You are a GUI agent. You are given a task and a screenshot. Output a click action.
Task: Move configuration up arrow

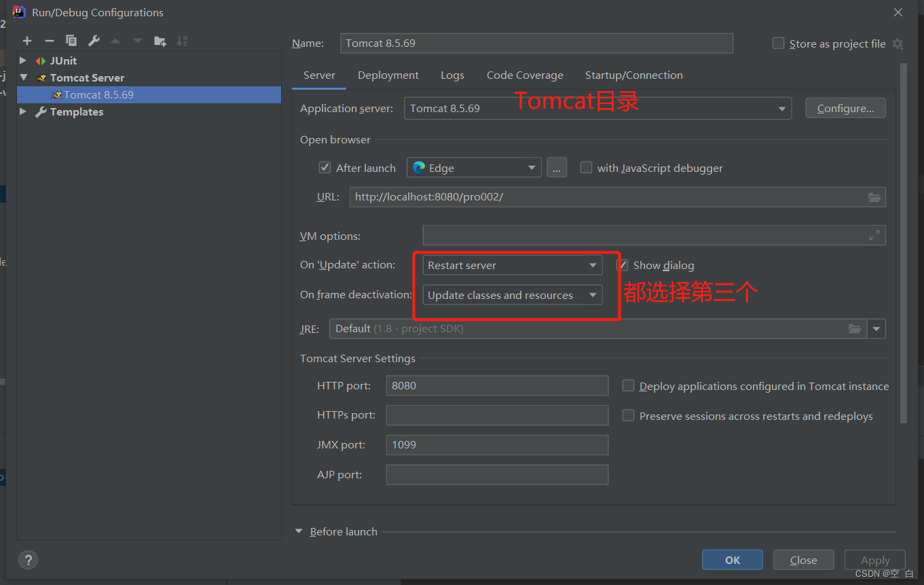click(x=115, y=41)
